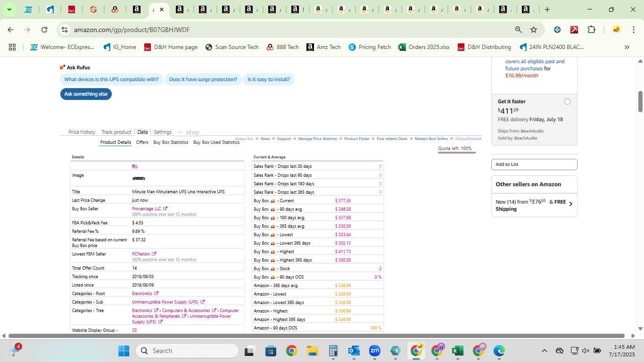The height and width of the screenshot is (362, 644).
Task: Open the blue circular extension icon in toolbar
Action: 557,30
